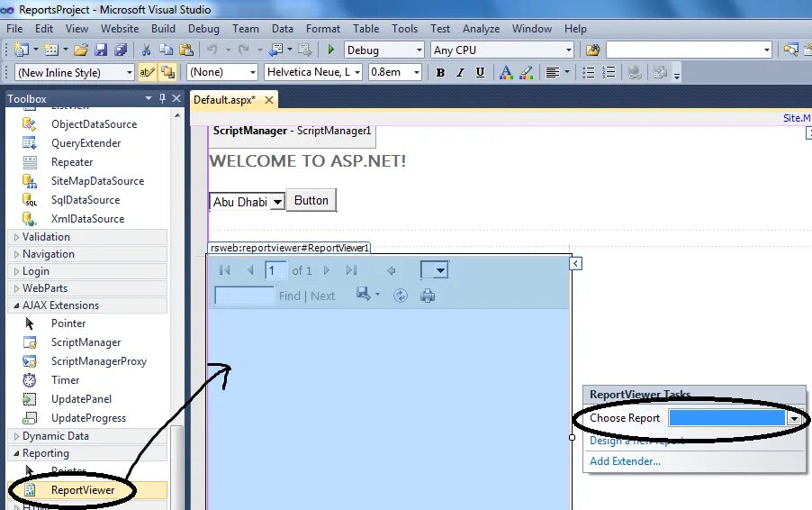Click the Foreground Color icon
This screenshot has width=812, height=510.
coord(506,72)
